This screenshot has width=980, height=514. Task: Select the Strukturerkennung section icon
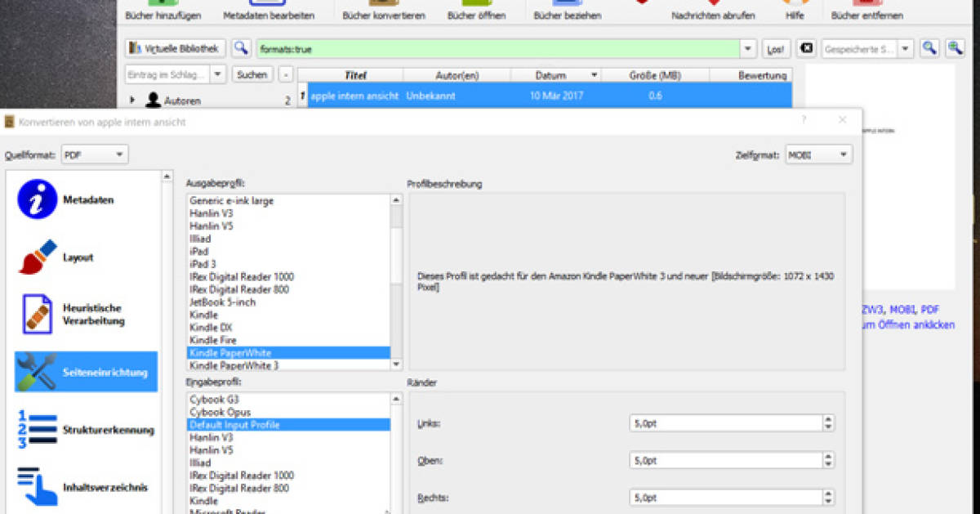pyautogui.click(x=37, y=430)
